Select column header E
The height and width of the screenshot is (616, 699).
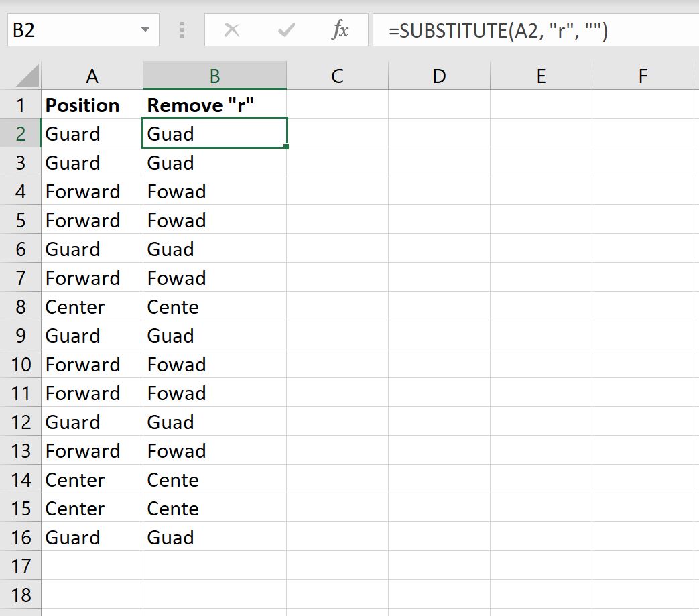pos(540,76)
